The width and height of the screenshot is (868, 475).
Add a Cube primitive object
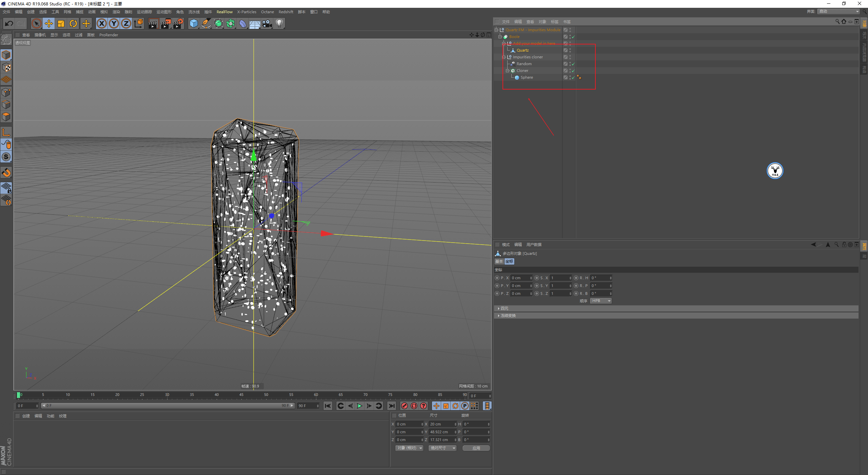[x=194, y=23]
